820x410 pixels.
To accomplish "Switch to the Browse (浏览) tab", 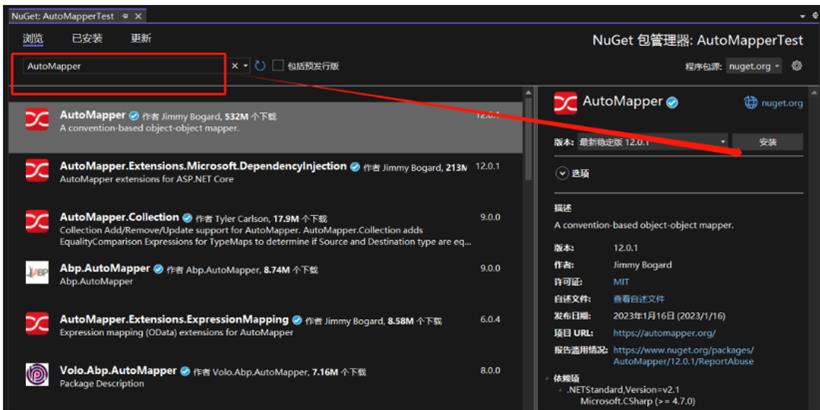I will (33, 39).
